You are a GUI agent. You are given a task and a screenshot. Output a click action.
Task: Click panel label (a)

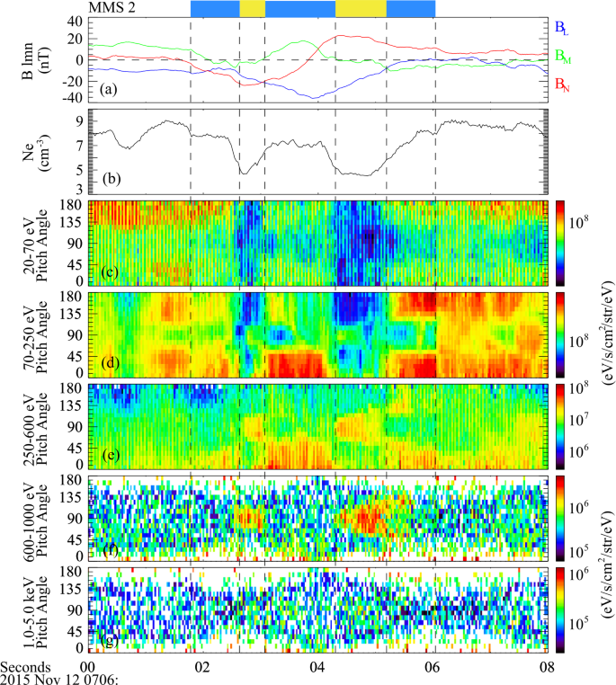pyautogui.click(x=108, y=90)
